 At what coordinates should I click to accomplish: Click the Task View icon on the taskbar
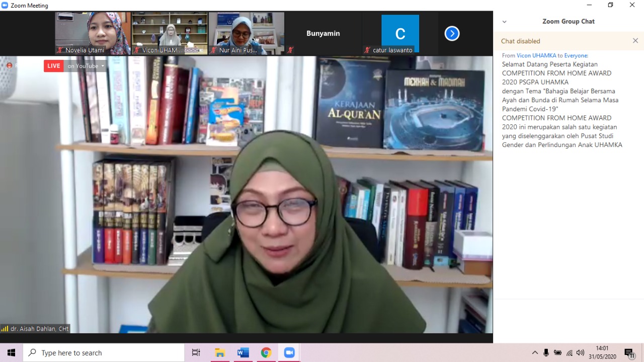196,352
